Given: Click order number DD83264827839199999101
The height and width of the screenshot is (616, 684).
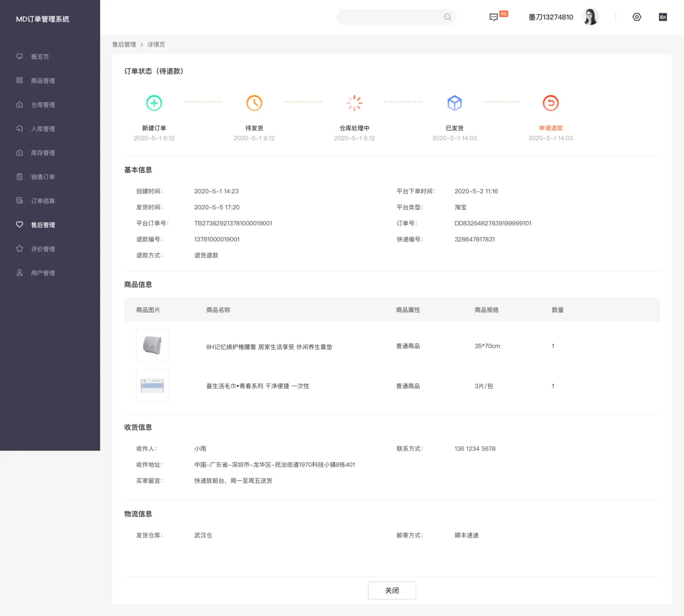Looking at the screenshot, I should pos(493,223).
